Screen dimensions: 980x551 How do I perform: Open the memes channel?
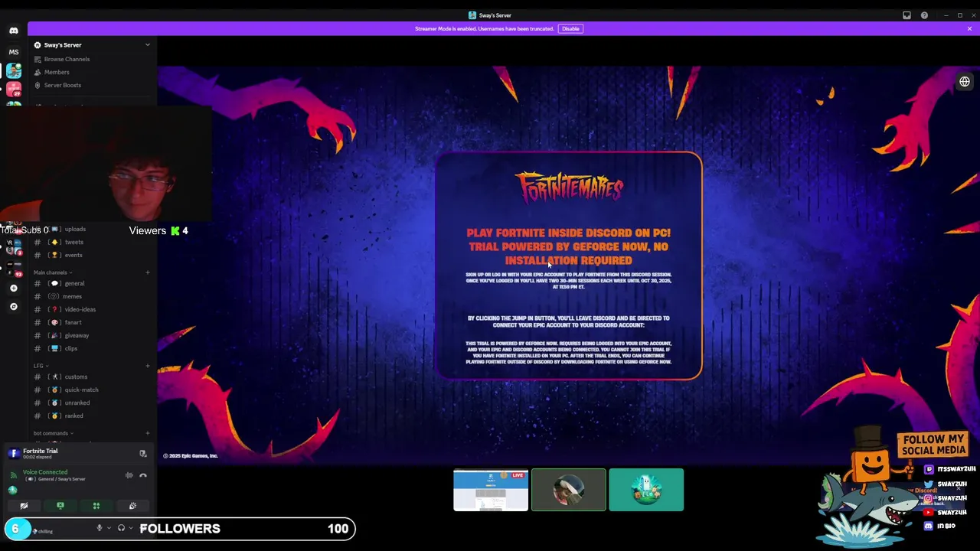(92, 296)
